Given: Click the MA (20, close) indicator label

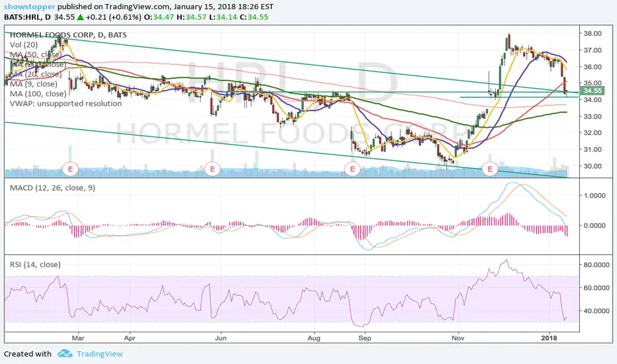Looking at the screenshot, I should click(36, 74).
